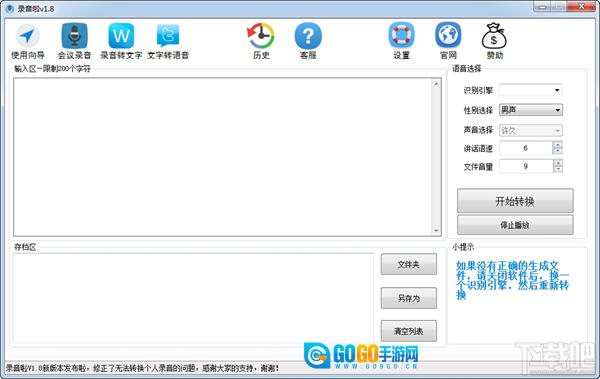
Task: Open the 录音转文字 tool
Action: point(121,41)
